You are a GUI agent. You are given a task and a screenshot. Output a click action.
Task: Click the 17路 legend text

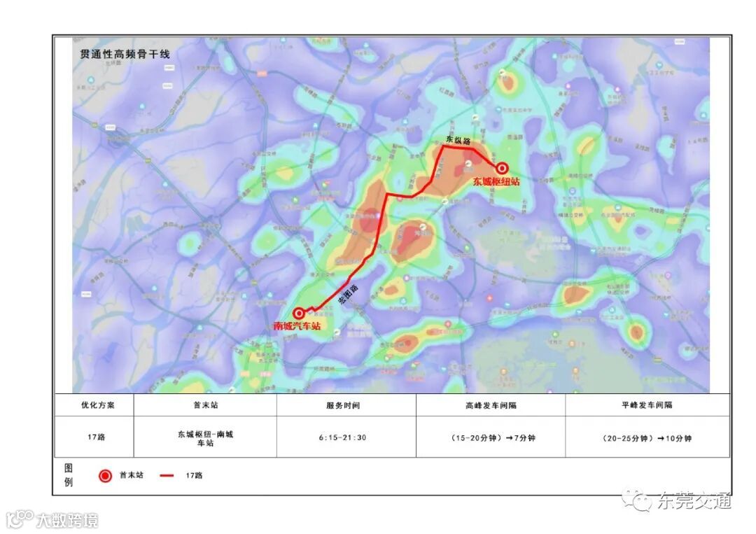point(194,476)
